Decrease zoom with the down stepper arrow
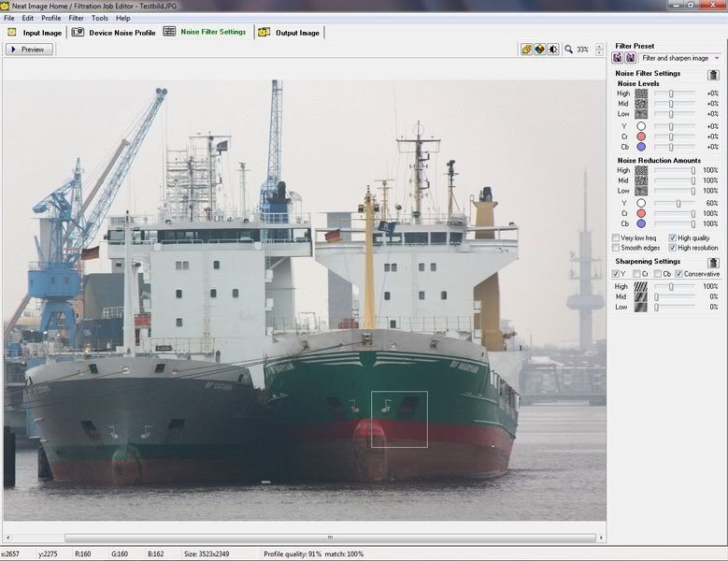 click(599, 52)
